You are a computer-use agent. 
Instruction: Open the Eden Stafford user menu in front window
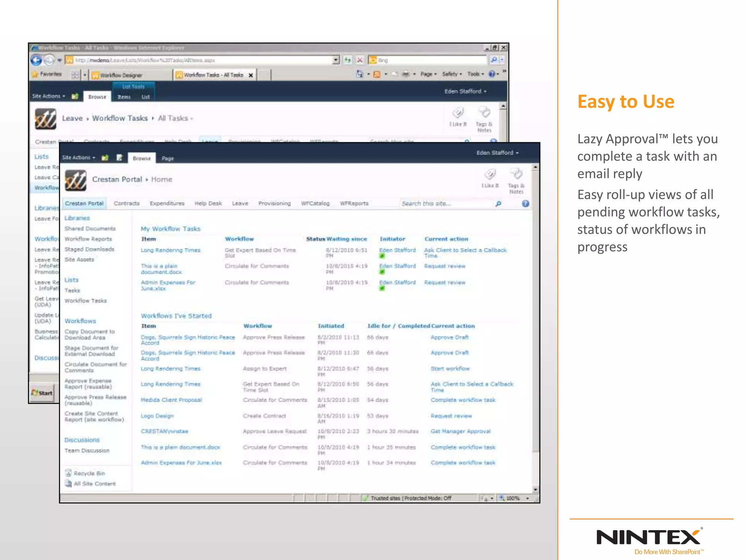pos(498,153)
